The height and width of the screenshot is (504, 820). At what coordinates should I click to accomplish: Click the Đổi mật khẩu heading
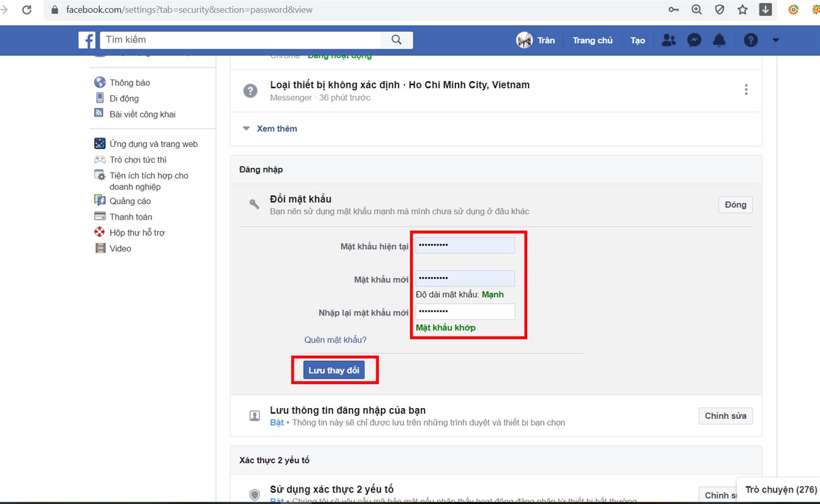click(x=300, y=199)
